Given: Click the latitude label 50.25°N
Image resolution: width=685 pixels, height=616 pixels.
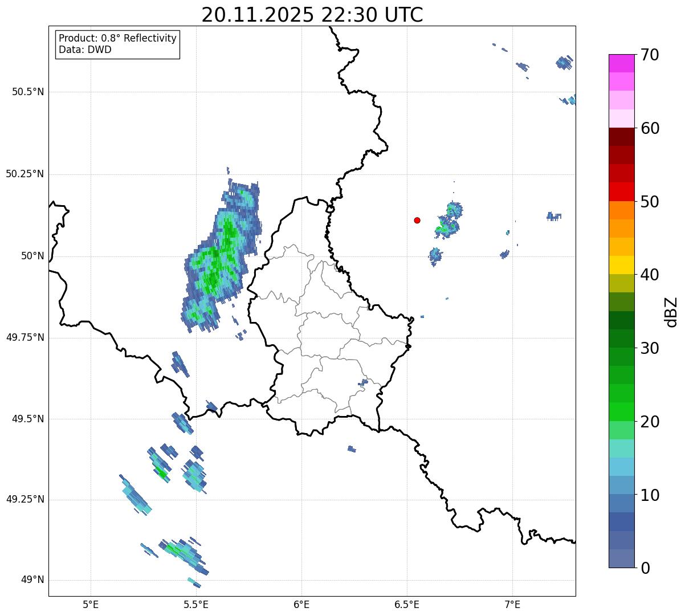Looking at the screenshot, I should click(x=25, y=174).
